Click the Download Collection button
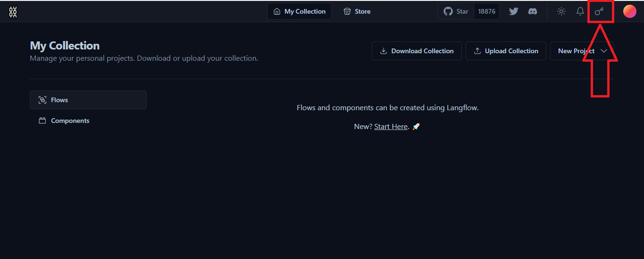644x259 pixels. pyautogui.click(x=417, y=51)
